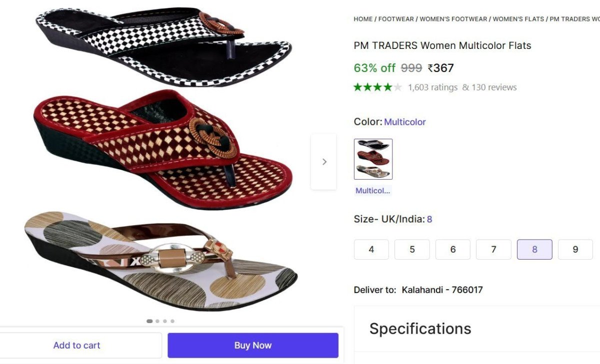Click the next image arrow

point(324,161)
